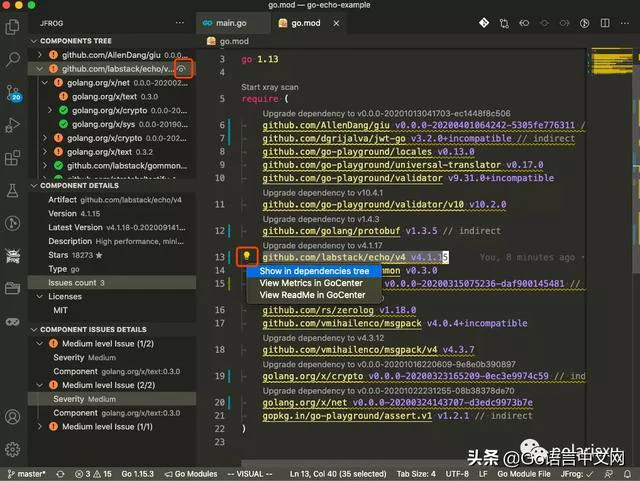Click Upgrade dependency to v4.1.17 code lens
Screen dimensions: 640x481
[x=322, y=245]
